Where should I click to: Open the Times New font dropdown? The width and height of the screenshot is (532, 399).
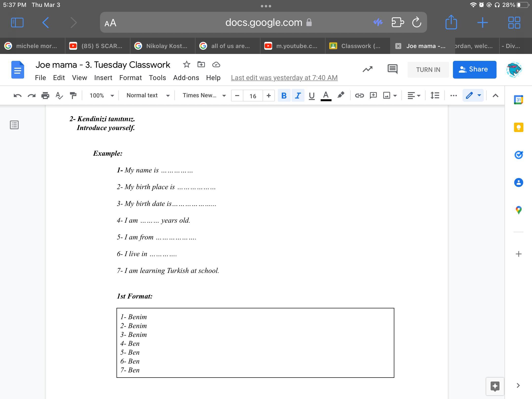[x=204, y=96]
